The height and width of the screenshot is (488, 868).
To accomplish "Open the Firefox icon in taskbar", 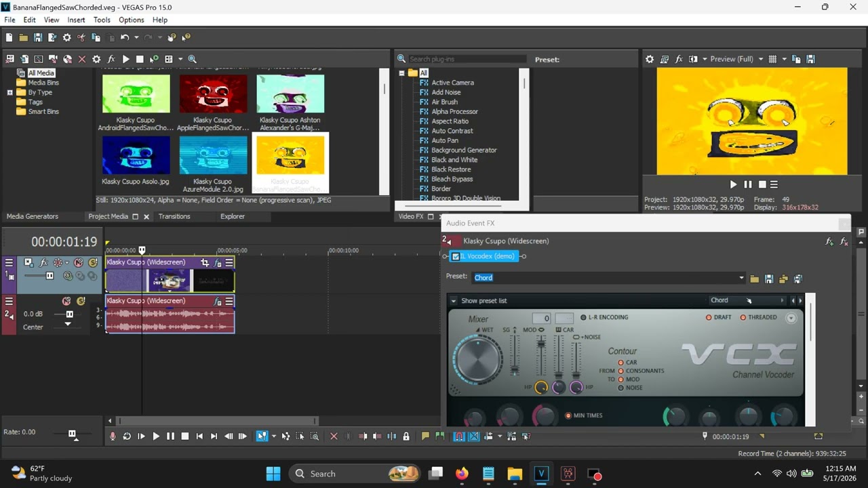I will 462,474.
